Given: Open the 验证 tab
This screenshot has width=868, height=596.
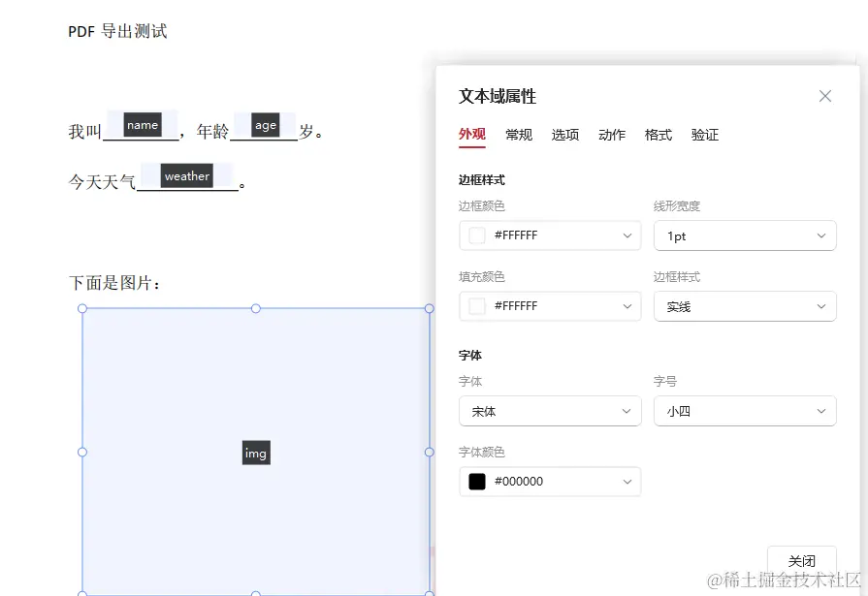Looking at the screenshot, I should 704,135.
